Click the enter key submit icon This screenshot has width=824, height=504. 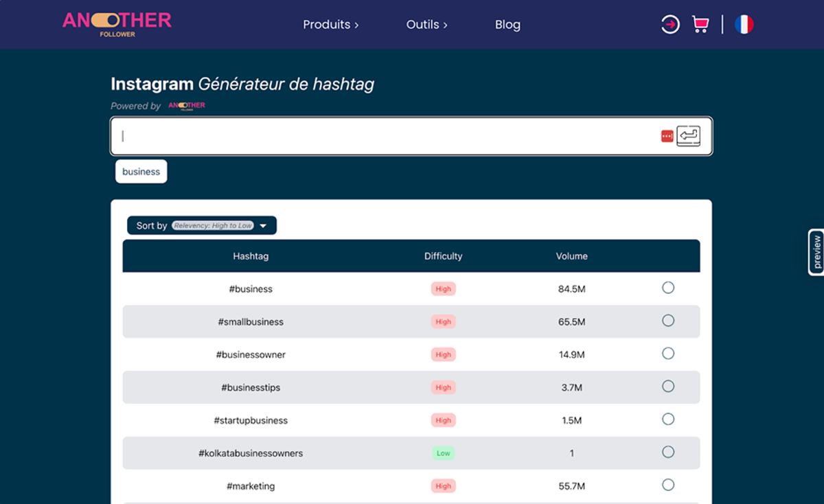point(688,136)
